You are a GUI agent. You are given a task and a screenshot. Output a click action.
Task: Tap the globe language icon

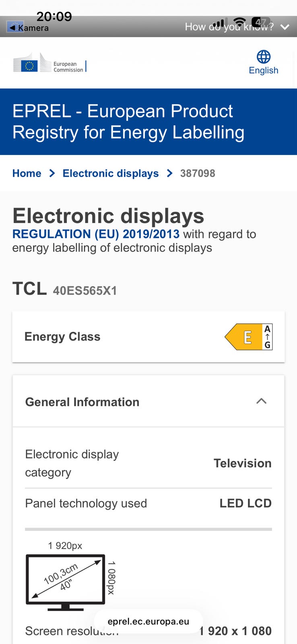(264, 57)
